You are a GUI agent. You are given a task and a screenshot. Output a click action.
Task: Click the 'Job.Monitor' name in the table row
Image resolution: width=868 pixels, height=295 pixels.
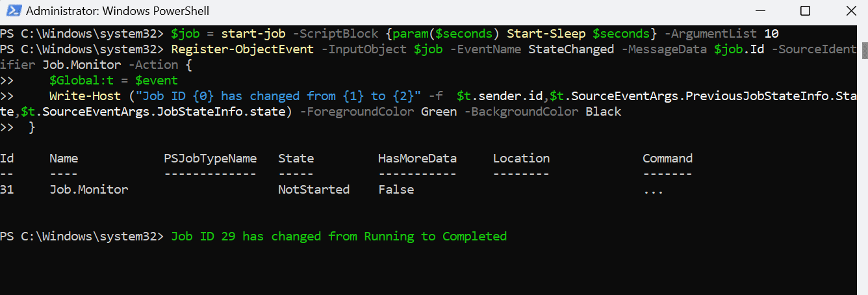(x=88, y=190)
